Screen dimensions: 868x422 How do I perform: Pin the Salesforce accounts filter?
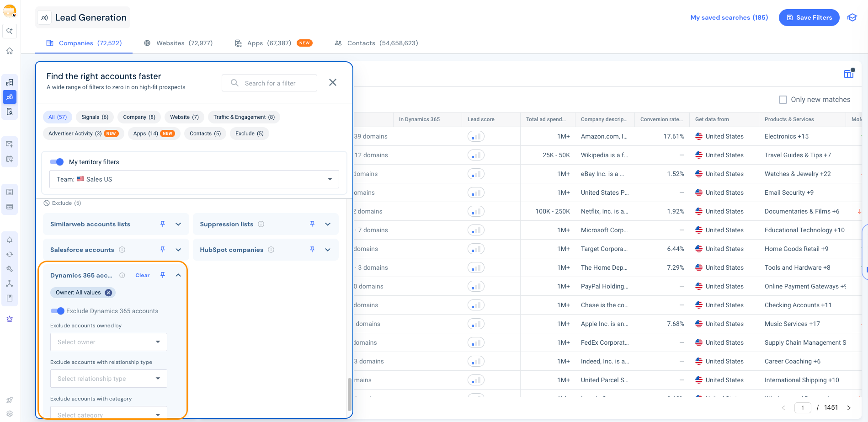click(163, 249)
